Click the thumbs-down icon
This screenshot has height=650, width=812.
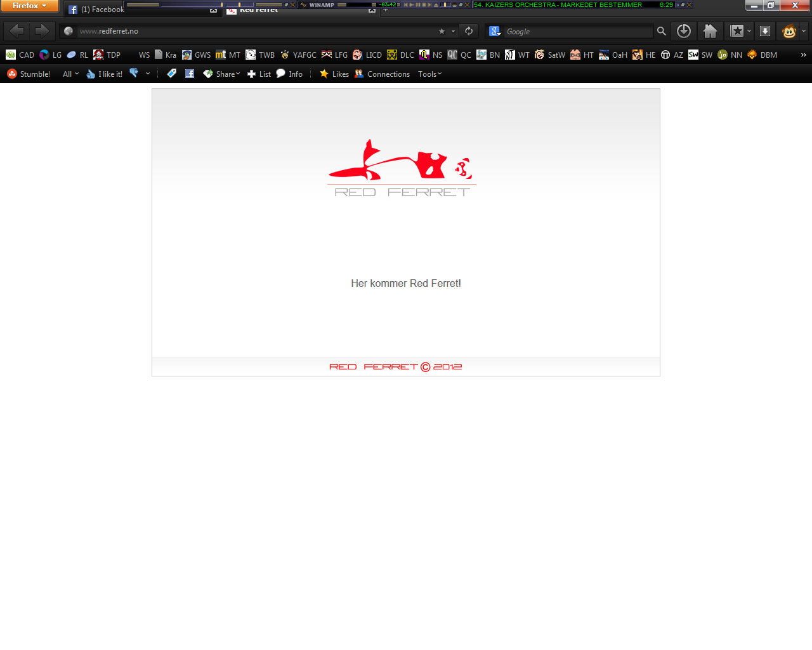tap(134, 74)
